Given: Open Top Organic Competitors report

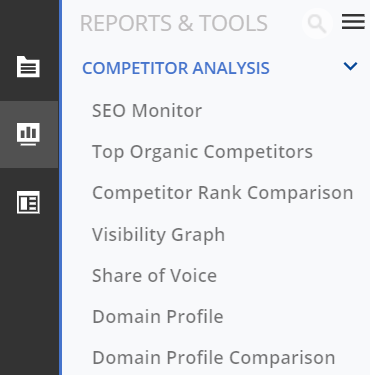Looking at the screenshot, I should point(202,152).
